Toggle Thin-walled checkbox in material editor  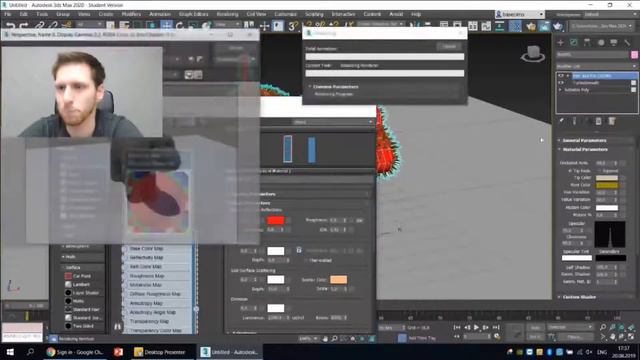coord(306,260)
